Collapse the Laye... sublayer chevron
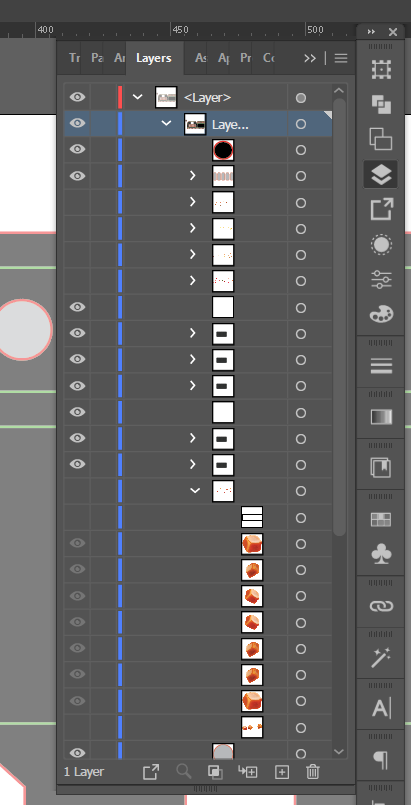 (x=166, y=123)
